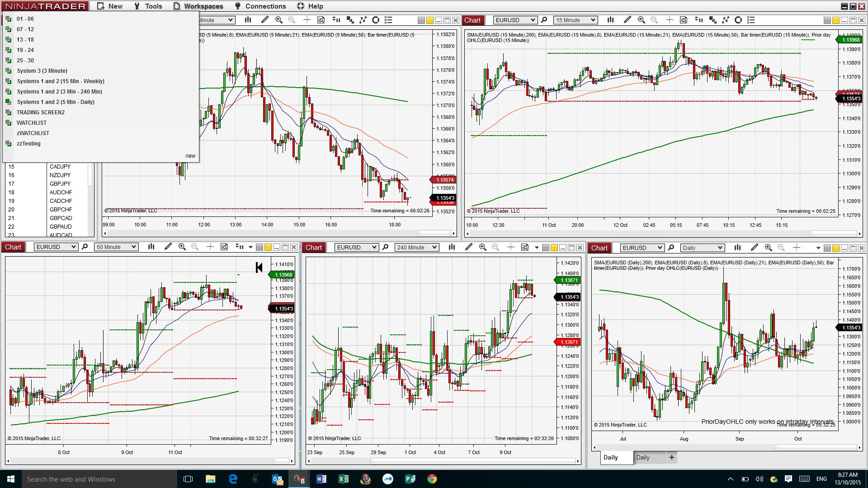Open drawing tools pencil on 15 Minute chart
868x488 pixels.
pos(627,20)
